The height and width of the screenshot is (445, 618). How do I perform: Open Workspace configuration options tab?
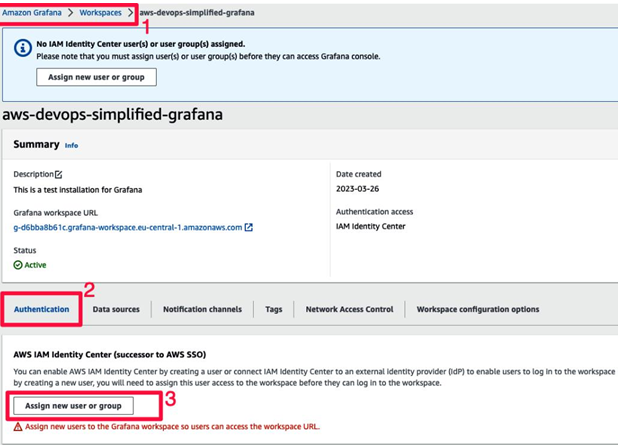[478, 309]
